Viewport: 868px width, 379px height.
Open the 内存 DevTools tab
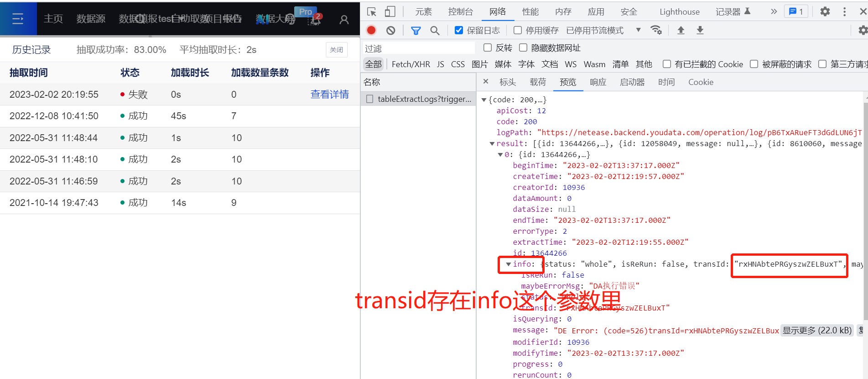click(x=563, y=12)
